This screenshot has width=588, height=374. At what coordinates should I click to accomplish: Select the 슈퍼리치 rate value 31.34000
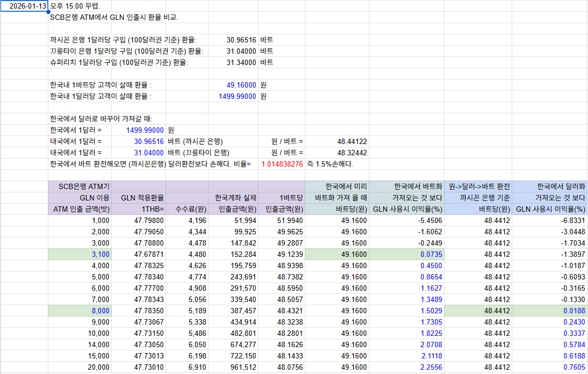241,62
